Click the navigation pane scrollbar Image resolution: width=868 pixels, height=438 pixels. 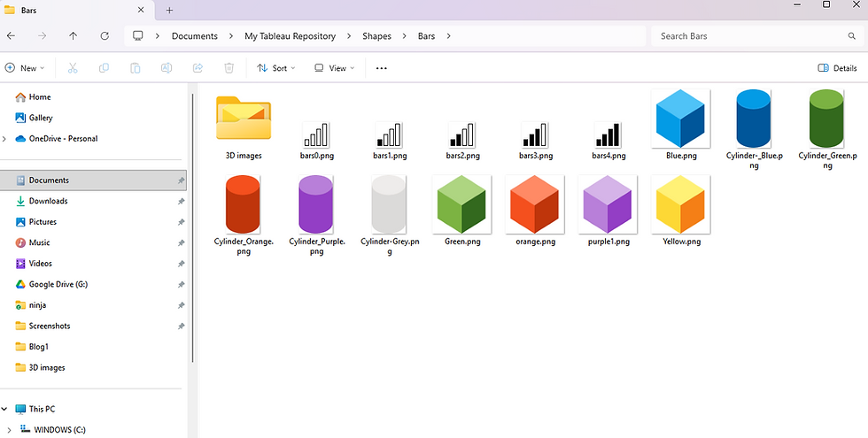[x=193, y=228]
